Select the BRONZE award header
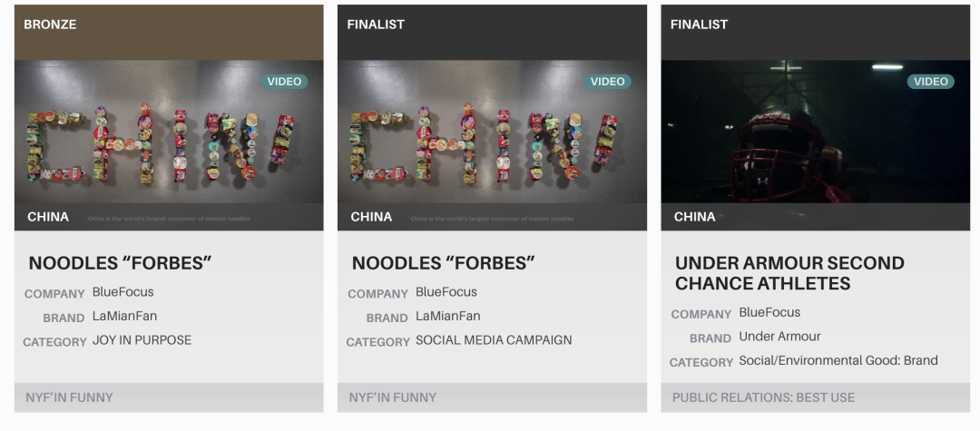980x431 pixels. pyautogui.click(x=169, y=33)
